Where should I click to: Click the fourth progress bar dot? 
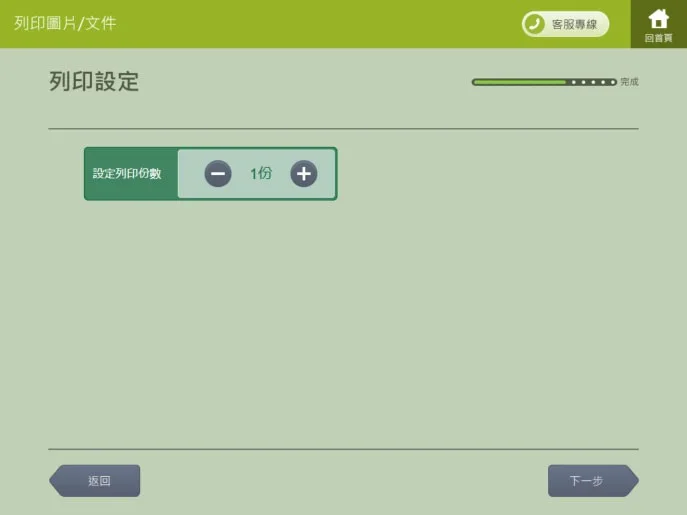(601, 82)
